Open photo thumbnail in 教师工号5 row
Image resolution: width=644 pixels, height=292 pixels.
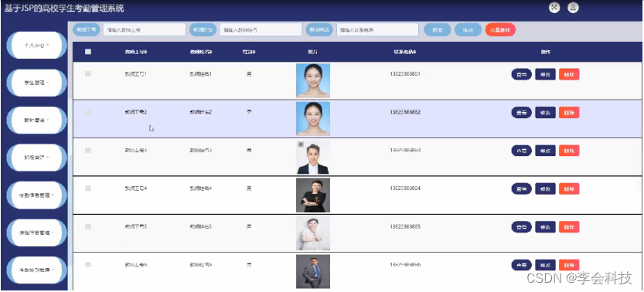313,233
